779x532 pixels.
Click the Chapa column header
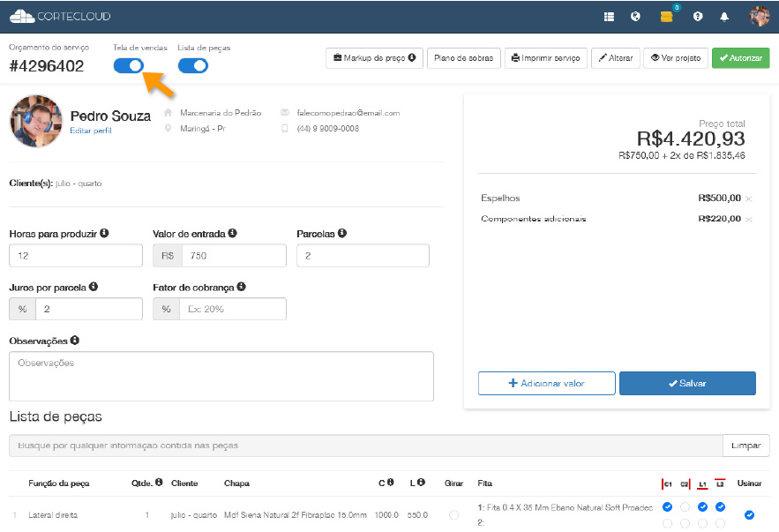coord(236,483)
